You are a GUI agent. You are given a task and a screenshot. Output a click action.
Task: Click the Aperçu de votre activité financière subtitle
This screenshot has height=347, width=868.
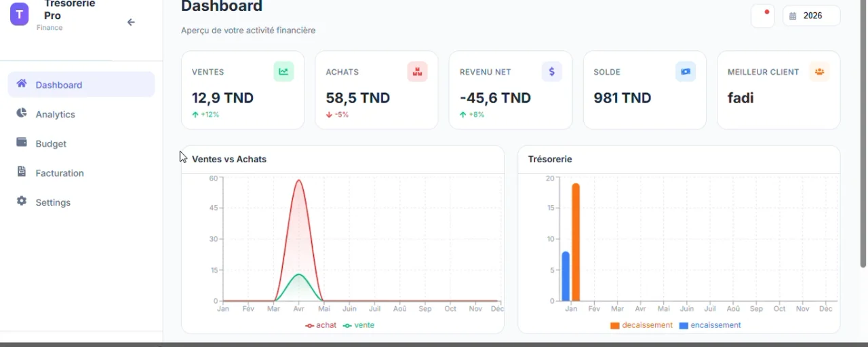click(248, 31)
